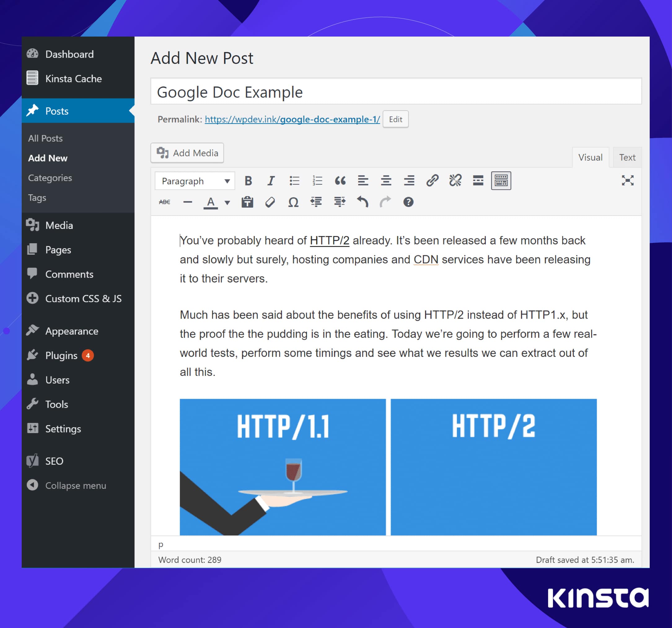This screenshot has width=672, height=628.
Task: Open the Paragraph format dropdown
Action: [195, 181]
